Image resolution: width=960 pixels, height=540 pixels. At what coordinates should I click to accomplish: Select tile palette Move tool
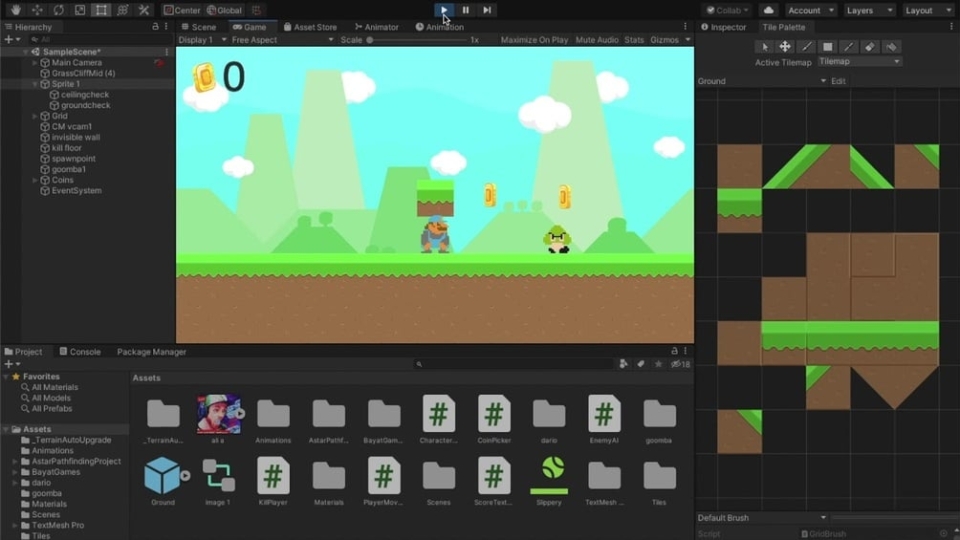pos(785,47)
